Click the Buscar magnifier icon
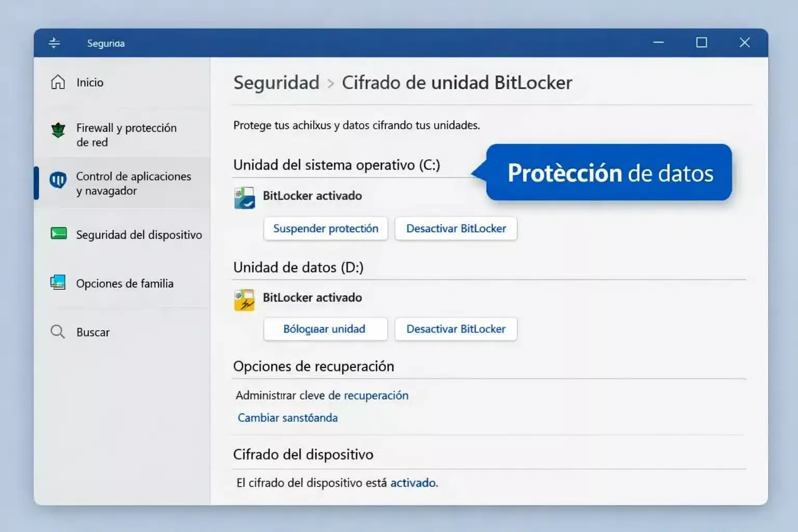 point(57,331)
